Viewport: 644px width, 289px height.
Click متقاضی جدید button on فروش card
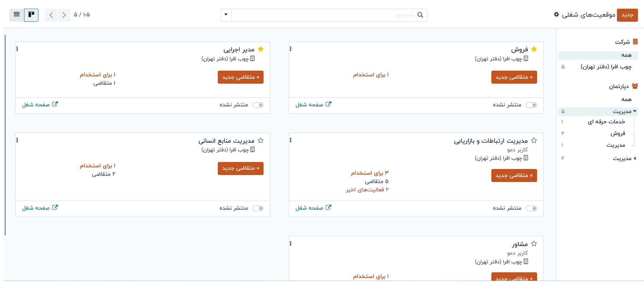[x=514, y=77]
